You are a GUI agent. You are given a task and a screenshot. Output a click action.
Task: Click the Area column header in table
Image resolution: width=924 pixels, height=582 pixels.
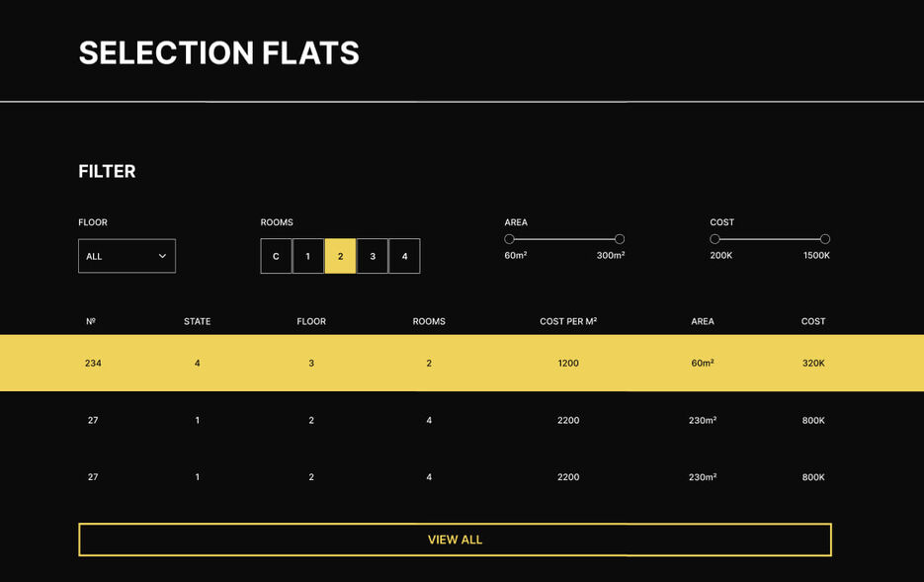703,321
